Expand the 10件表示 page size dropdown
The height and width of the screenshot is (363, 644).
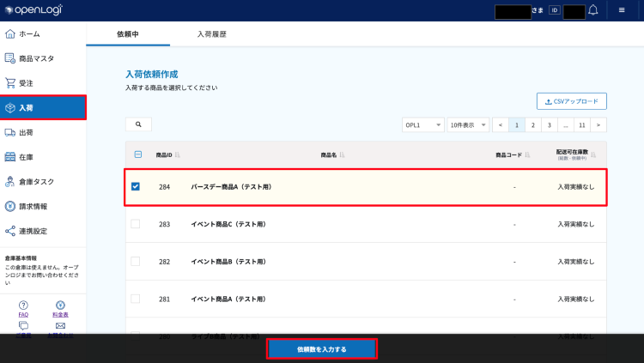pyautogui.click(x=469, y=124)
